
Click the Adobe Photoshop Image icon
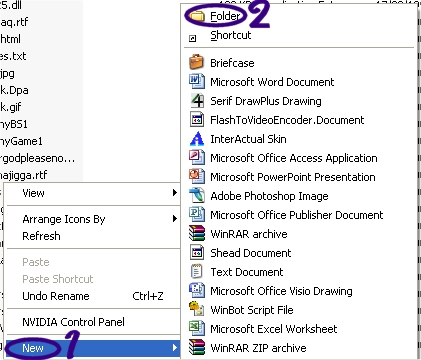(x=197, y=195)
